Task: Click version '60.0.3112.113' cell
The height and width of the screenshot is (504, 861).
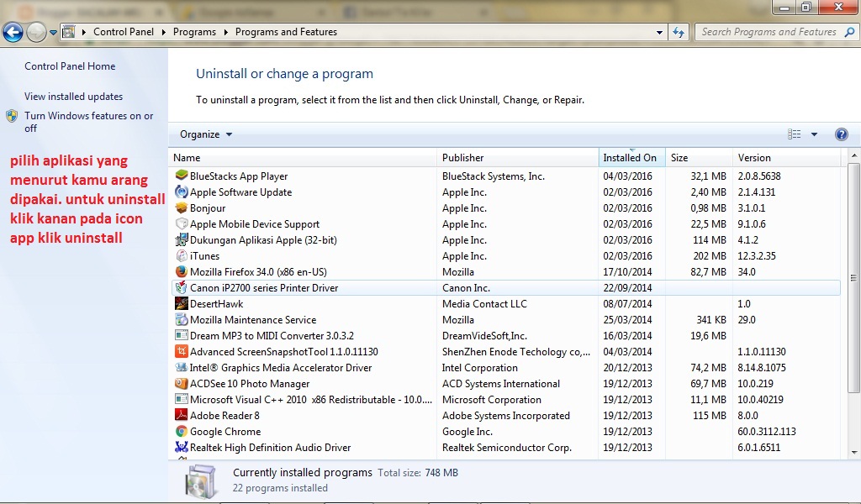Action: [767, 431]
